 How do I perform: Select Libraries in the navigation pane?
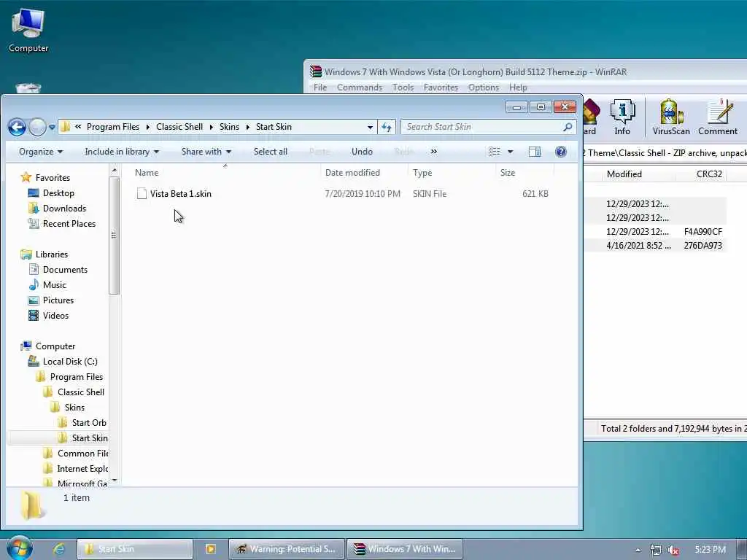tap(52, 254)
